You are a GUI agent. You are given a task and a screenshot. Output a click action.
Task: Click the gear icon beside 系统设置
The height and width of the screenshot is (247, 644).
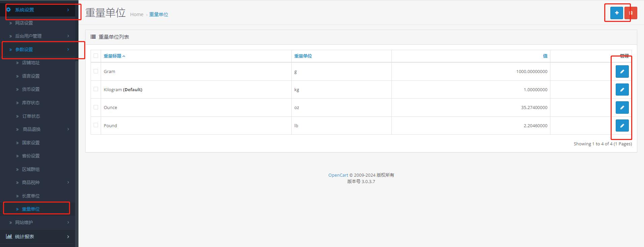click(x=9, y=10)
